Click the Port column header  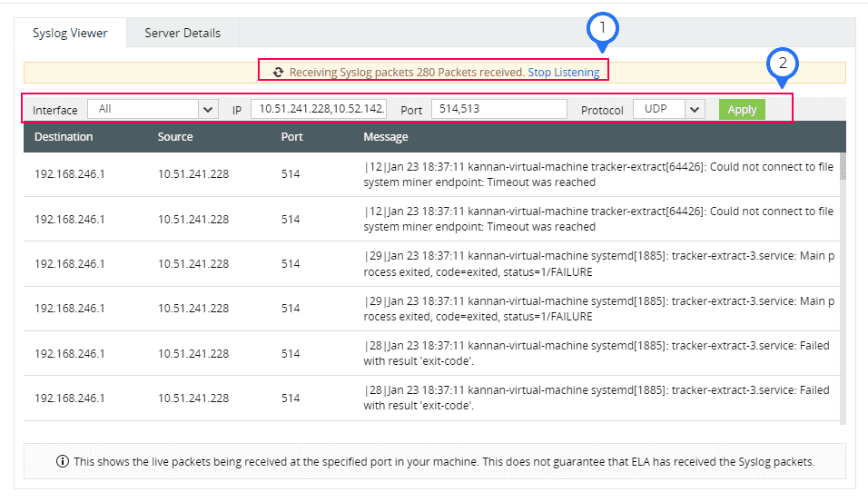pos(291,137)
